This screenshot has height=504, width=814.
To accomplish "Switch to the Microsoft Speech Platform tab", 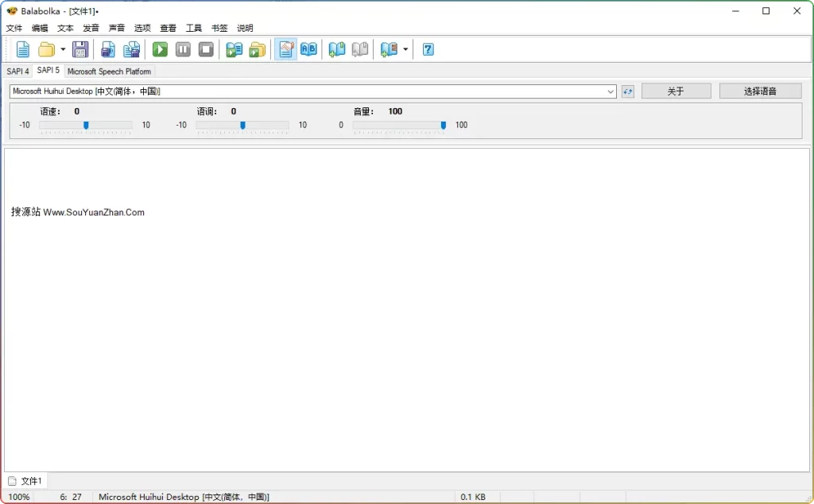I will (x=109, y=72).
